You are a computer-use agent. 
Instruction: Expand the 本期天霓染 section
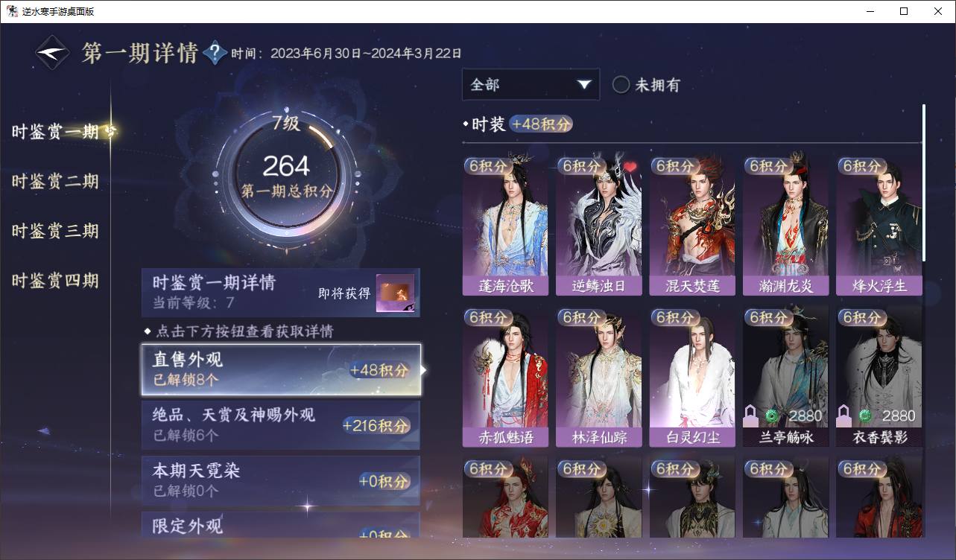click(281, 480)
